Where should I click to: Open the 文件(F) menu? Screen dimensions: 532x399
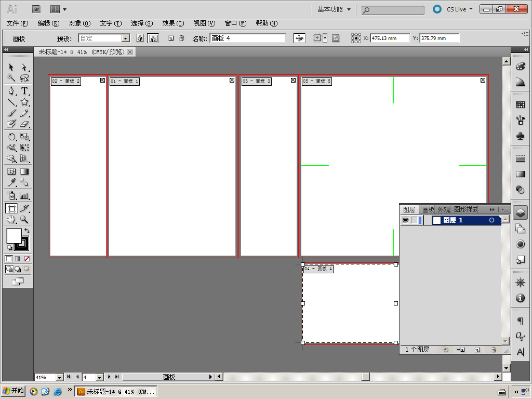pos(17,23)
